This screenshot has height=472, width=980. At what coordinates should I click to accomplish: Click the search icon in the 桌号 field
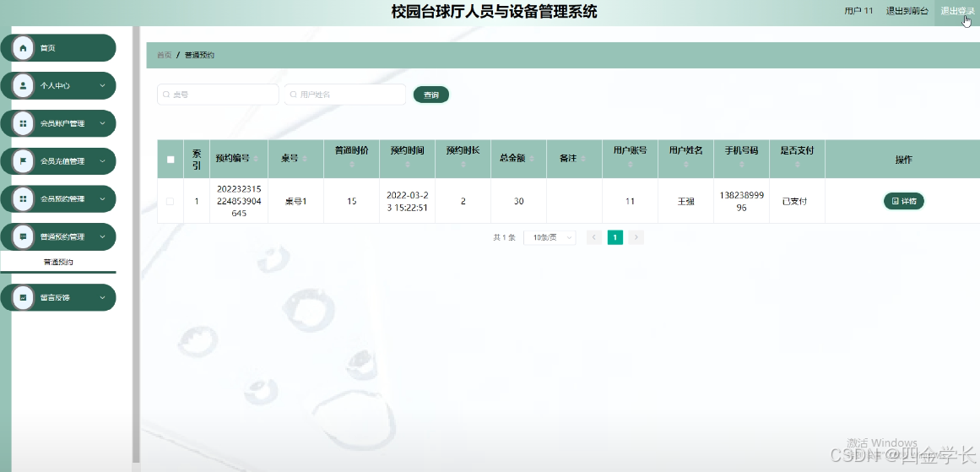[166, 95]
